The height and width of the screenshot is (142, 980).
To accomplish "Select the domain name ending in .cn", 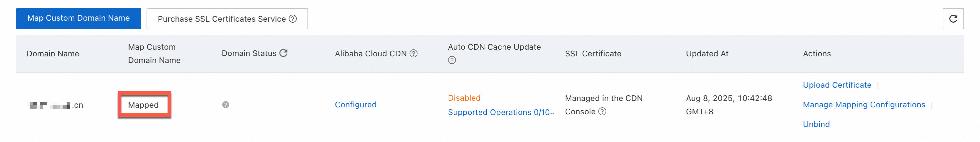I will [56, 105].
